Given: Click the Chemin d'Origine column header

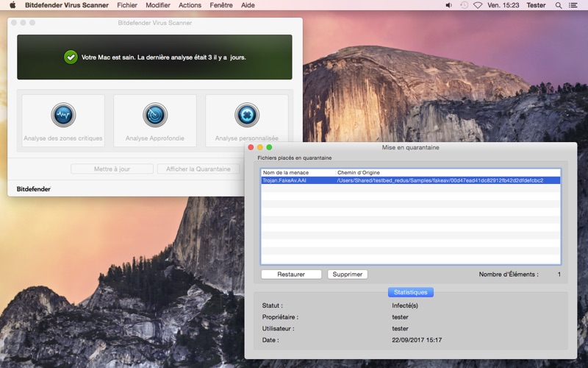Looking at the screenshot, I should (359, 173).
